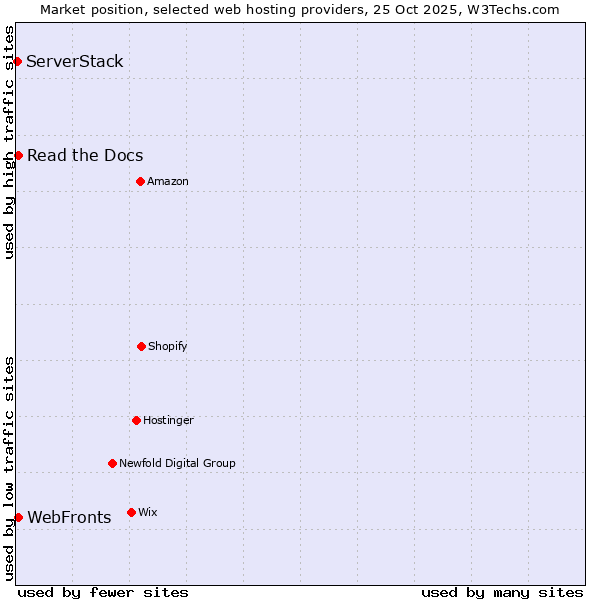Click the red dot next to ServerStack
The width and height of the screenshot is (600, 600).
(x=17, y=62)
